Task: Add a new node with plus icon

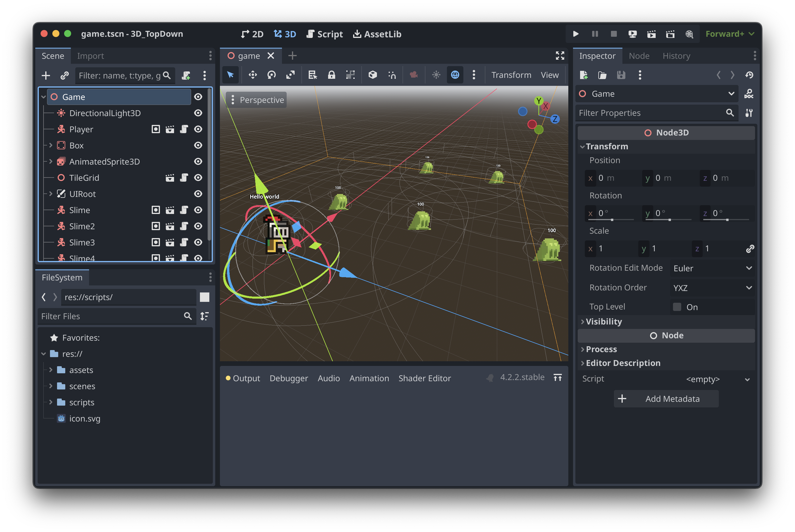Action: point(46,75)
